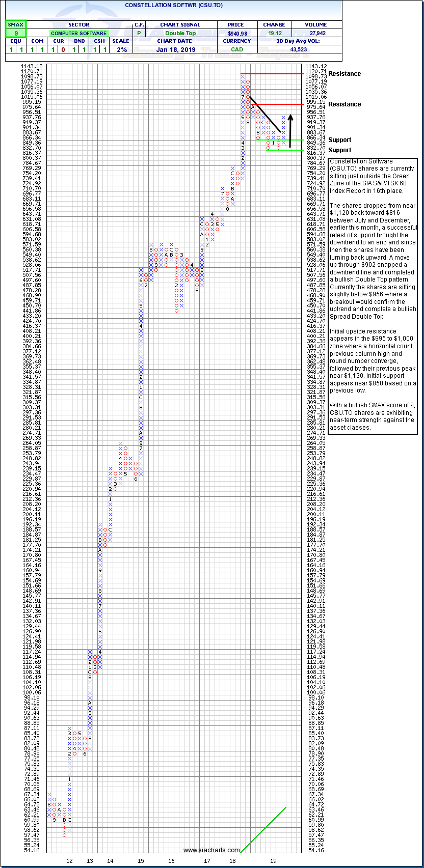
Task: Click the upper Support label near 866.34
Action: point(339,140)
